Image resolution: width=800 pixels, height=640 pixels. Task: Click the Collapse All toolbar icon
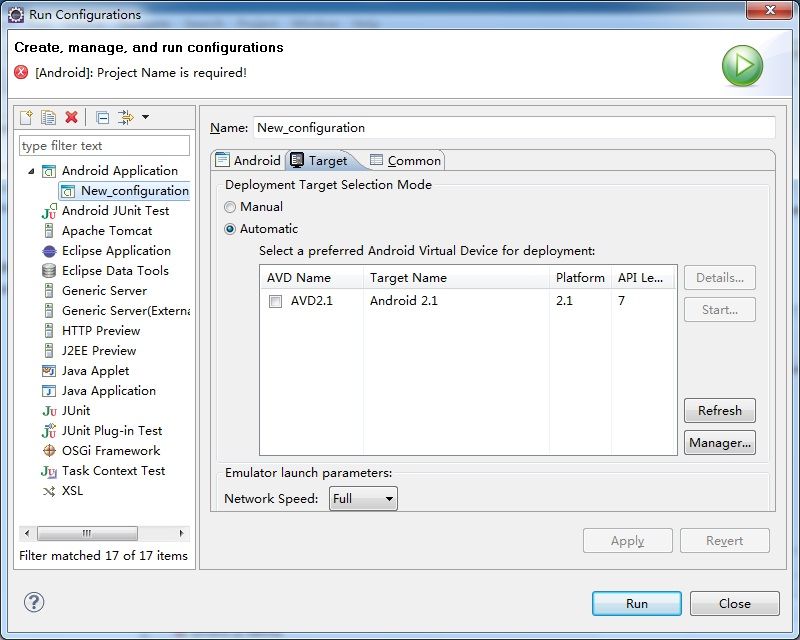(103, 118)
